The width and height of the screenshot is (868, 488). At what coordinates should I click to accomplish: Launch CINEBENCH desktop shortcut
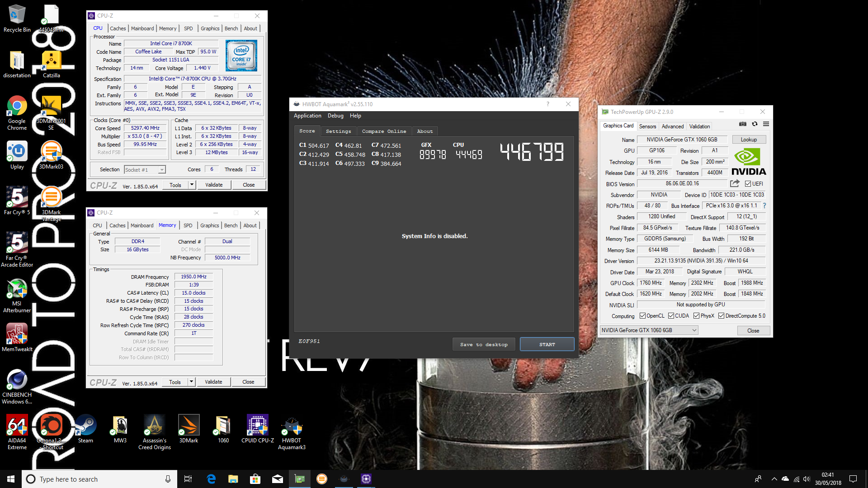point(17,387)
